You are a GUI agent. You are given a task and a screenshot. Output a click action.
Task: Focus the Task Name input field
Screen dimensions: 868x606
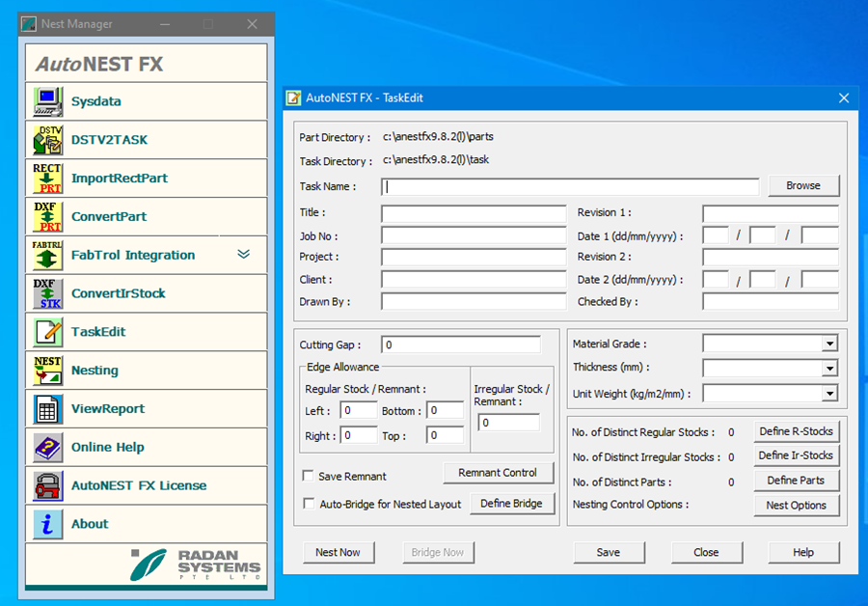pyautogui.click(x=570, y=186)
